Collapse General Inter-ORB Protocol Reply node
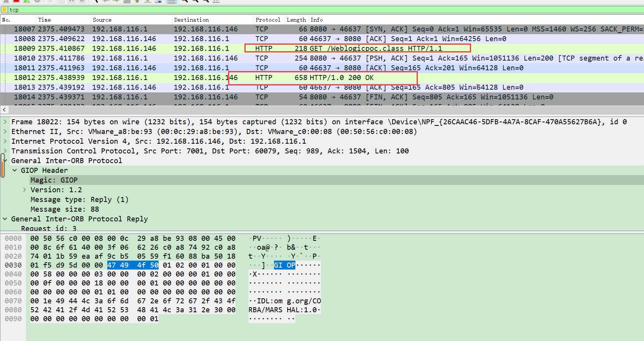 (x=5, y=219)
